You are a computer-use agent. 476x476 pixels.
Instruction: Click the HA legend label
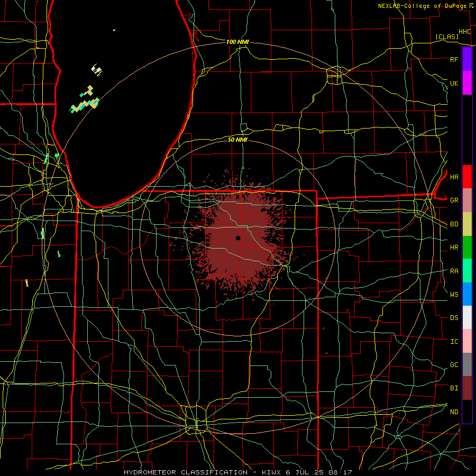click(454, 177)
